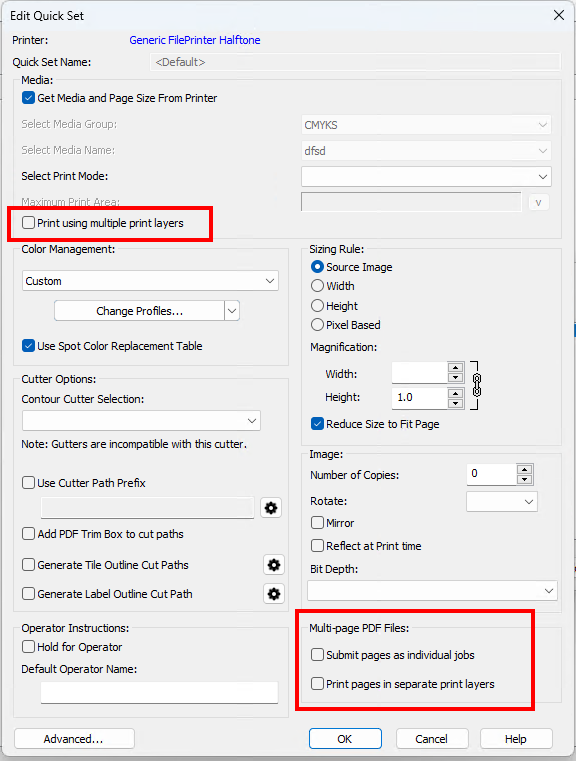Click the Change Profiles... button
This screenshot has height=761, width=576.
139,311
